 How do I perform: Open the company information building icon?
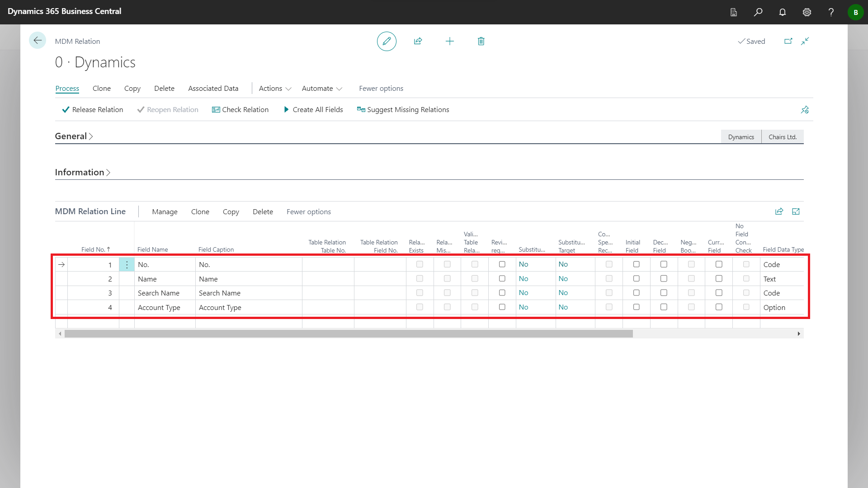(x=734, y=12)
